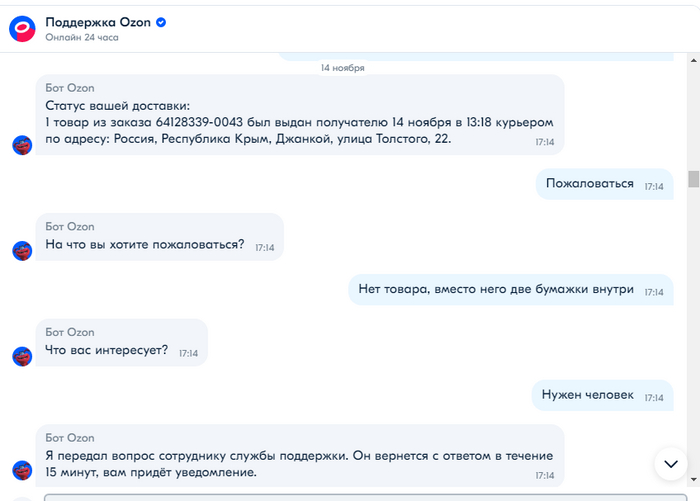
Task: Click the 'На что вы хотите пожаловаться?' message
Action: [158, 244]
